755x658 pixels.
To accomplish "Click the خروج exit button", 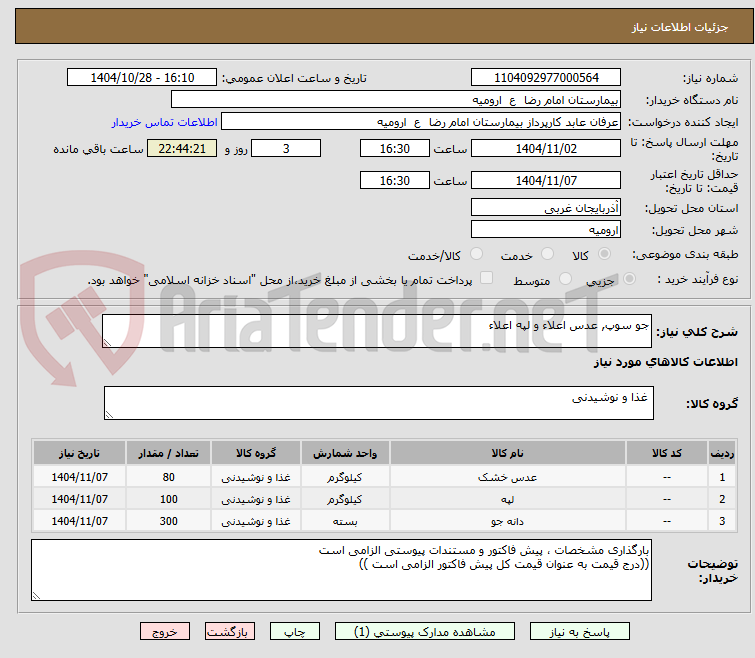I will [x=165, y=632].
